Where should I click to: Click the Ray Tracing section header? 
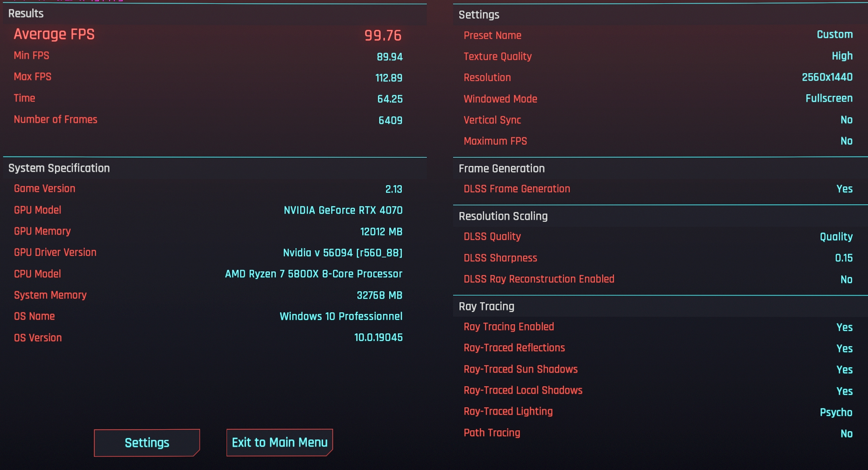[x=486, y=306]
